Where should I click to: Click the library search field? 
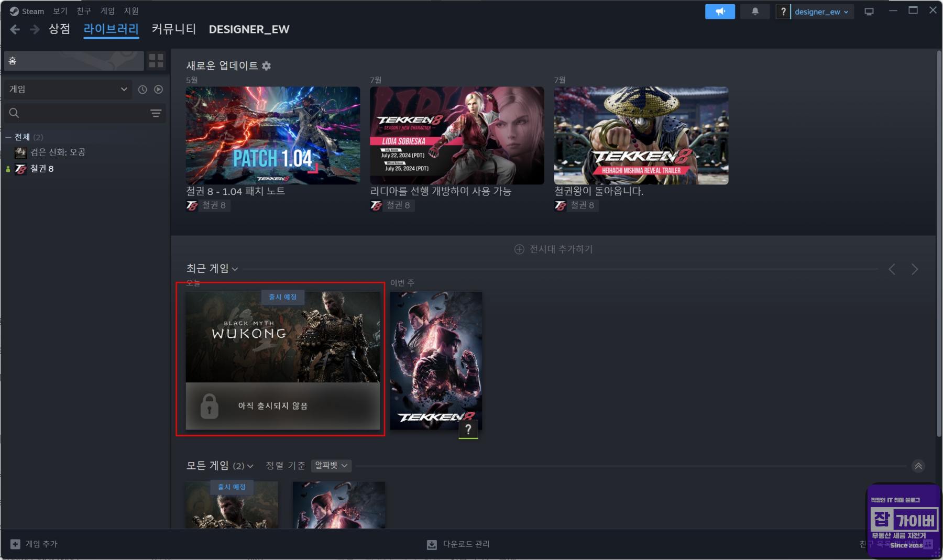[84, 113]
